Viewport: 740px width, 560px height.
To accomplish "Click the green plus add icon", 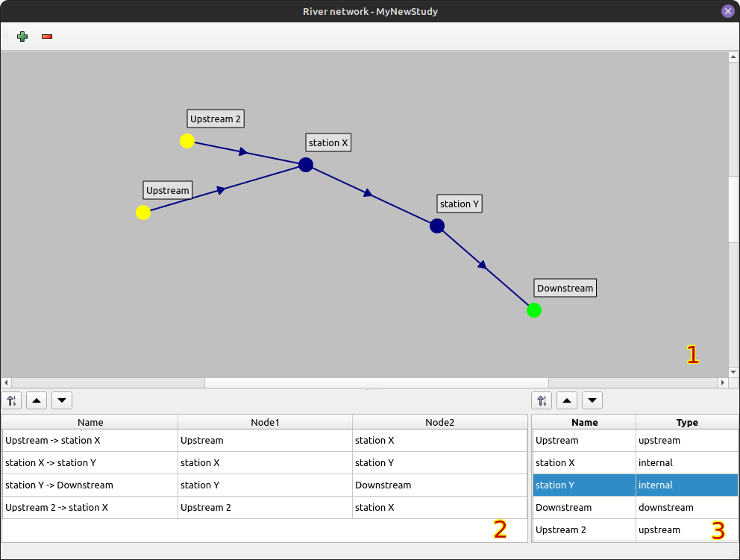I will point(22,36).
